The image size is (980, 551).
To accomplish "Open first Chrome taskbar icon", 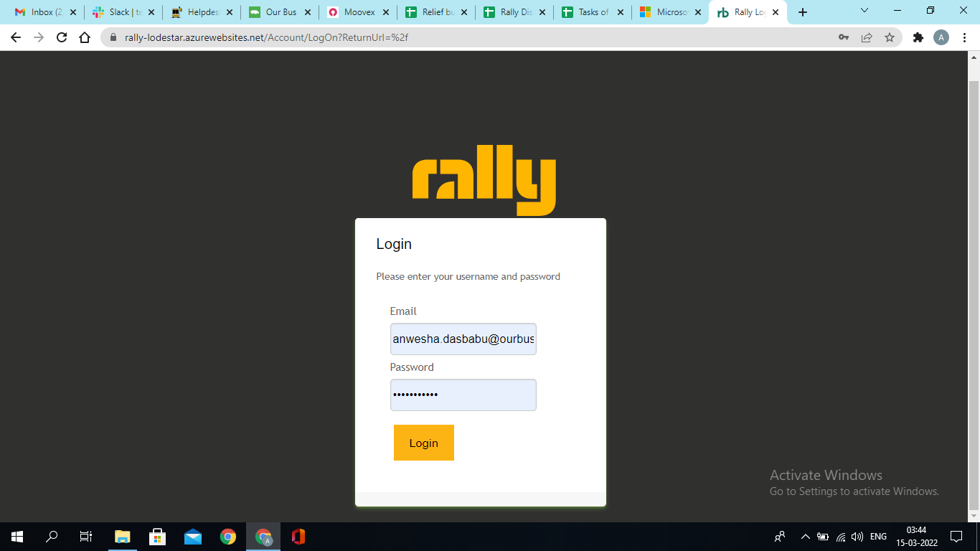I will pyautogui.click(x=228, y=537).
